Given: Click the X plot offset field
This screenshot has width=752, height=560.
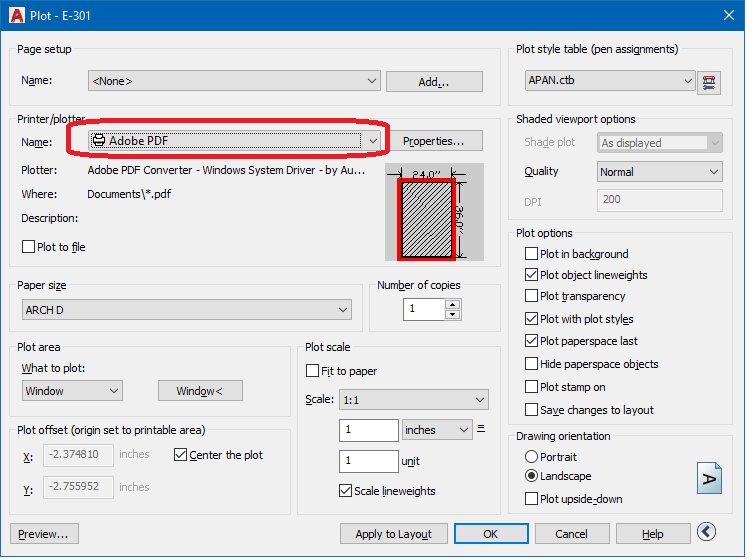Looking at the screenshot, I should 79,455.
